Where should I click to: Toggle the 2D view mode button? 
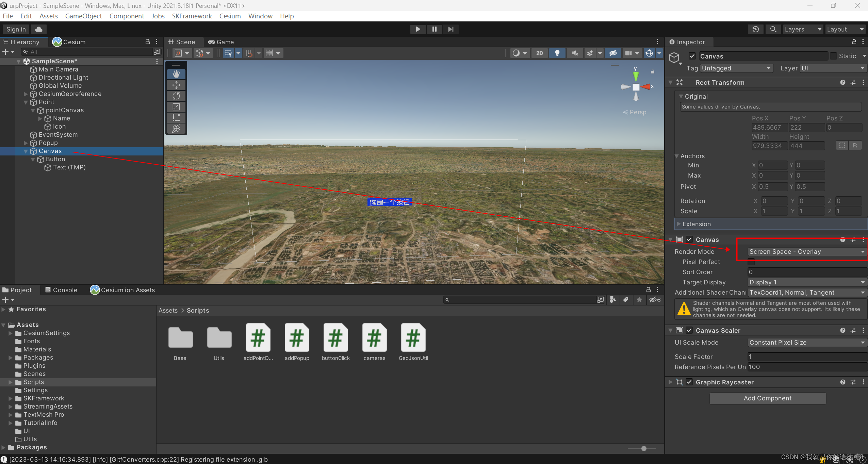539,53
